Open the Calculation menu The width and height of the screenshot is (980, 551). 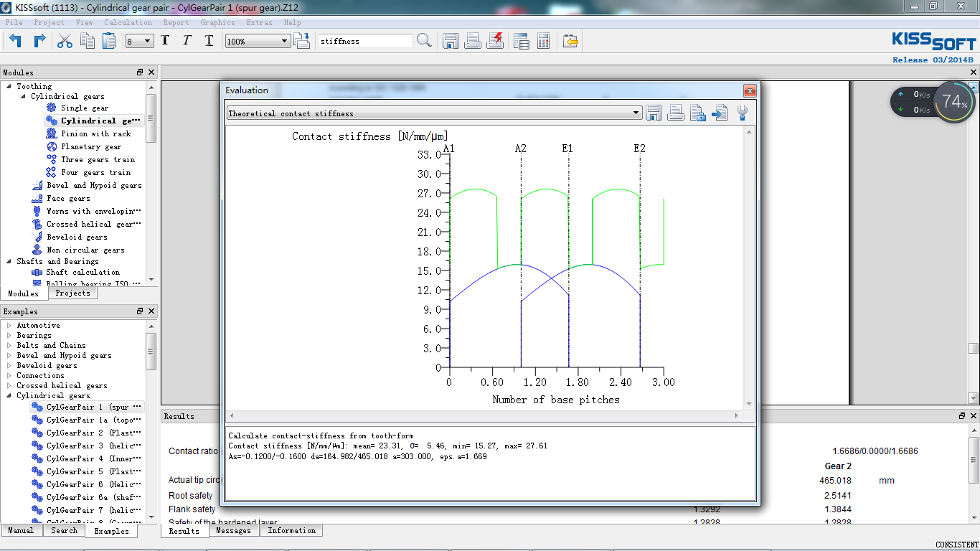point(128,22)
